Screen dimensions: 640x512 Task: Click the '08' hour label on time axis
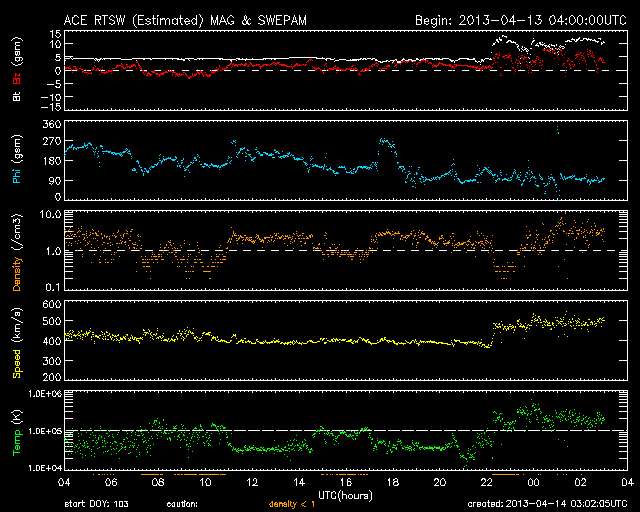158,482
